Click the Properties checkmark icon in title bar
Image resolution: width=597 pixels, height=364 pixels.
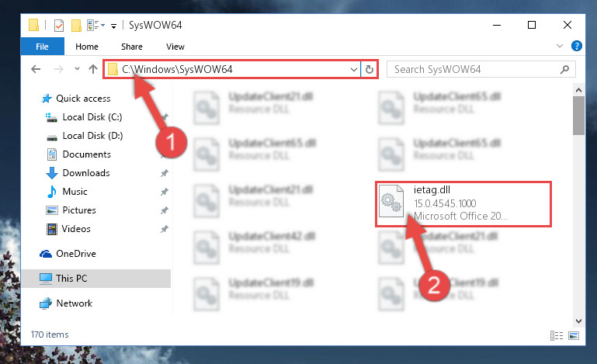(x=59, y=26)
